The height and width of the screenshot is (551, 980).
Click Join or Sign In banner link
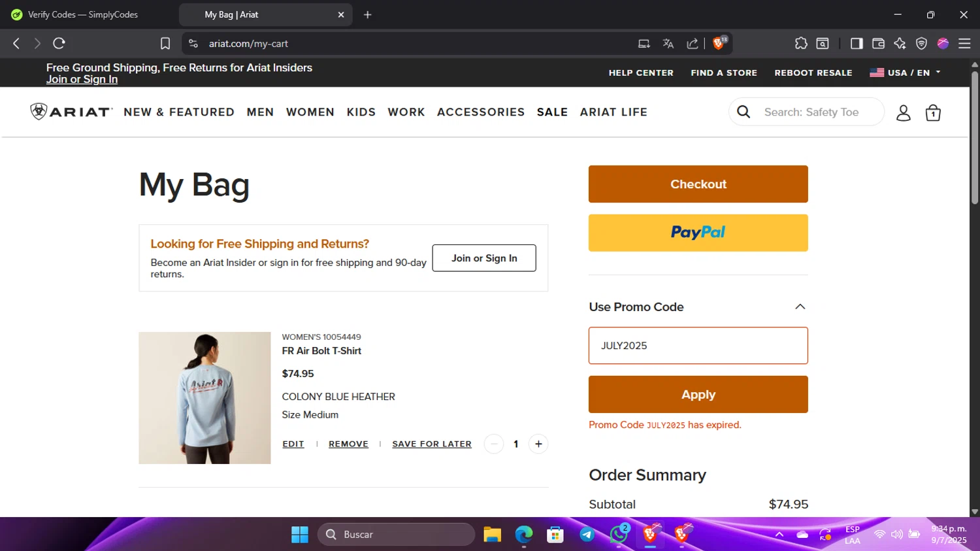82,79
